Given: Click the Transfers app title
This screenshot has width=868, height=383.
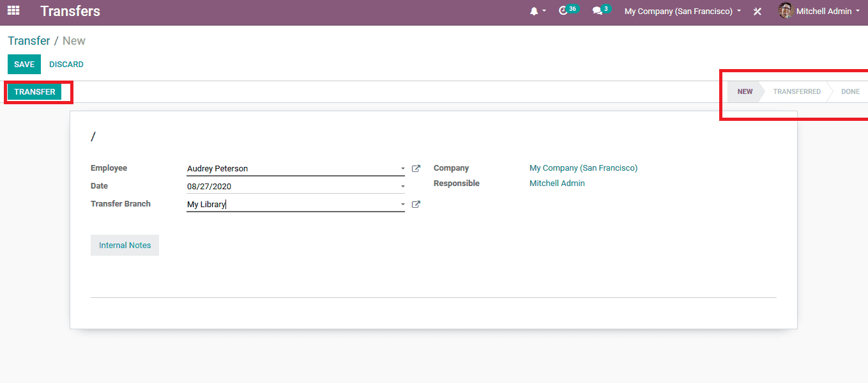Looking at the screenshot, I should (x=70, y=11).
